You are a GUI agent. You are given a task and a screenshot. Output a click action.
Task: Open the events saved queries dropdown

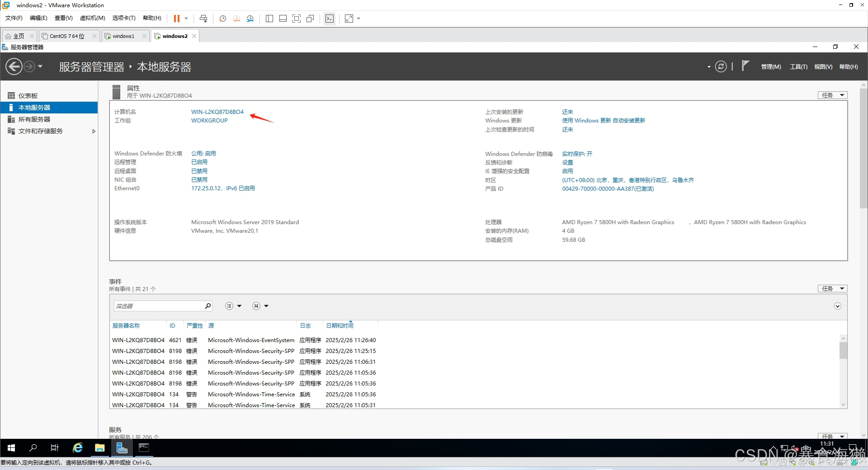click(260, 306)
